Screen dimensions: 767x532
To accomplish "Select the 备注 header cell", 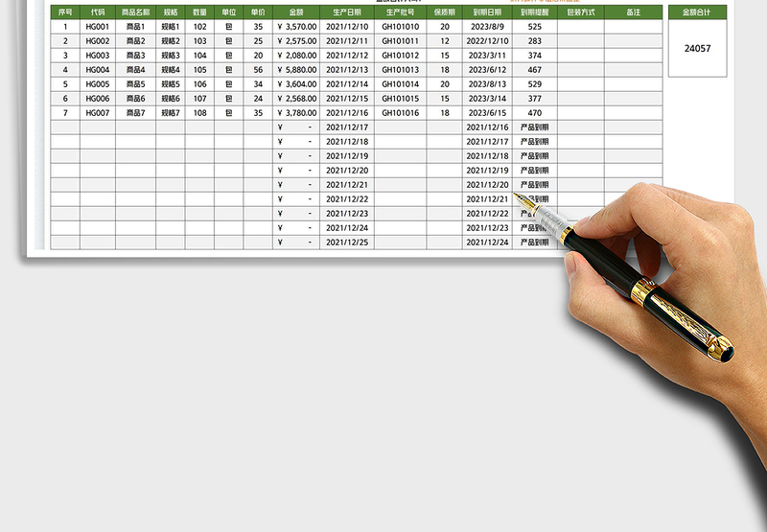I will 633,12.
